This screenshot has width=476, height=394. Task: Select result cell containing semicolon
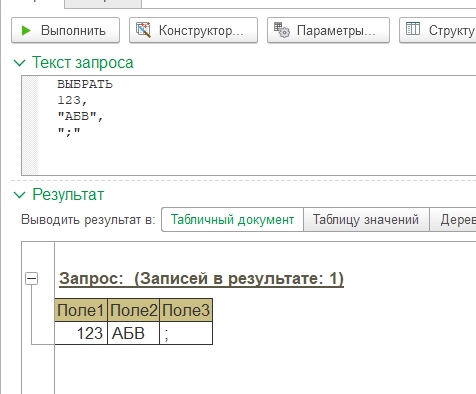pos(186,333)
